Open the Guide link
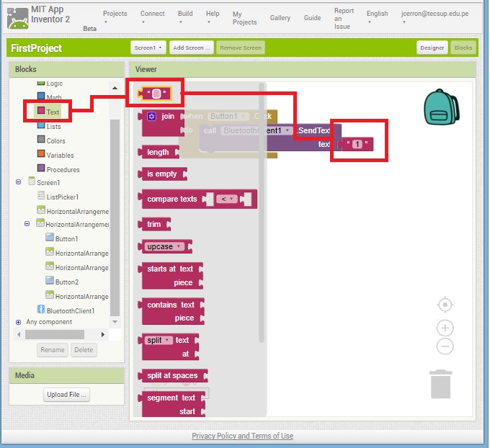Image resolution: width=490 pixels, height=448 pixels. coord(312,18)
